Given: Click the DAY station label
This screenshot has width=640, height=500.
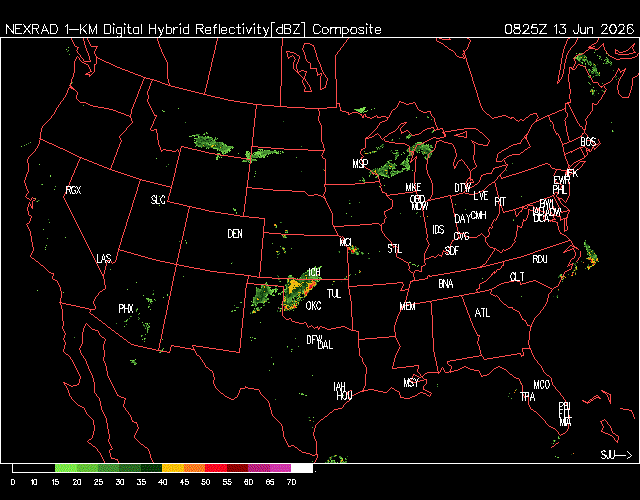Looking at the screenshot, I should point(462,218).
